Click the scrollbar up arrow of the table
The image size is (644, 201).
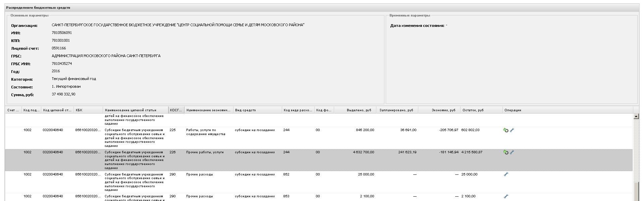[636, 117]
